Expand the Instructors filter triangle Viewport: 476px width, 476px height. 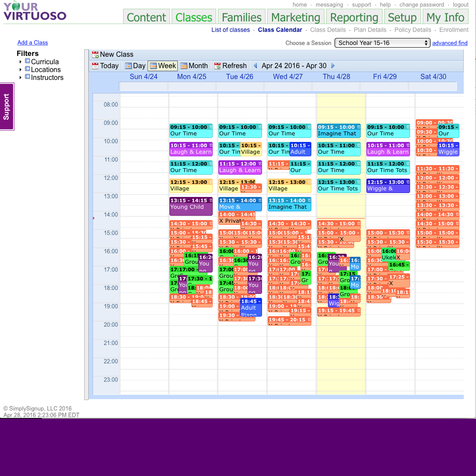(21, 78)
